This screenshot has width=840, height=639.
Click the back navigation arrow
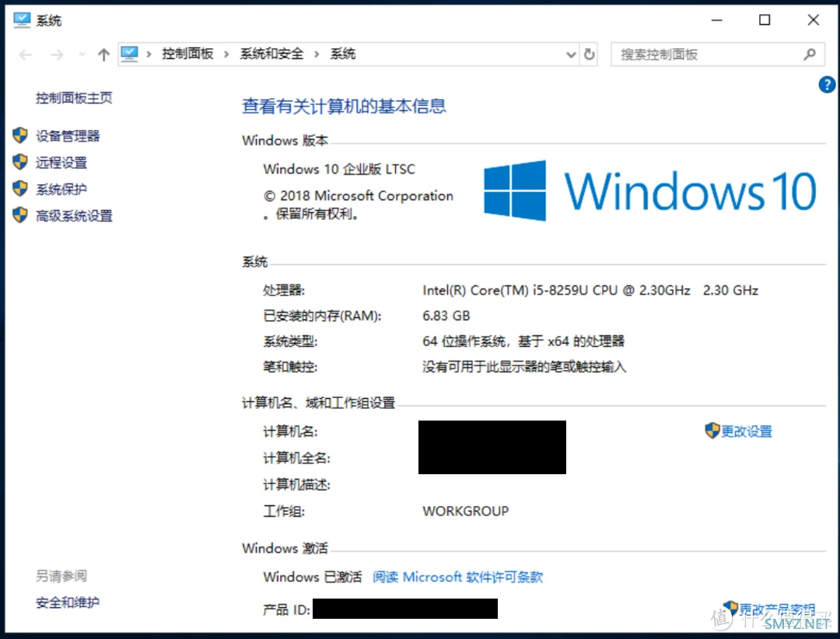(25, 54)
